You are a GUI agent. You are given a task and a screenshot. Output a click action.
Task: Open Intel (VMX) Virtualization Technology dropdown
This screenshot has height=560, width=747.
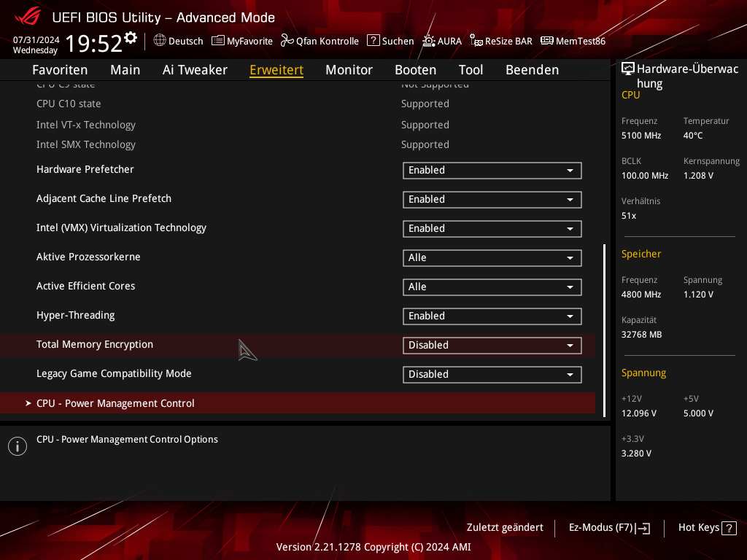(492, 228)
